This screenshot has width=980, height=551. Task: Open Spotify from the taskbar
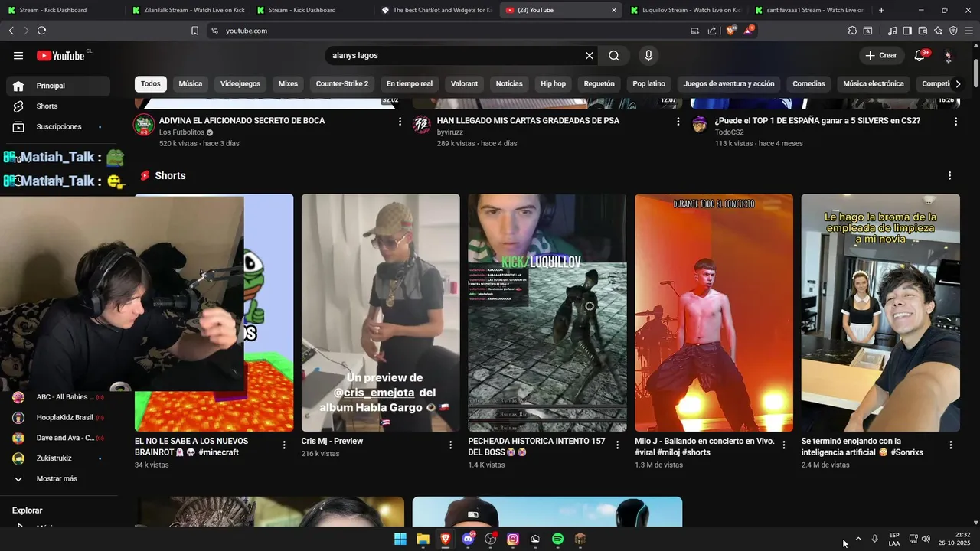pyautogui.click(x=558, y=540)
